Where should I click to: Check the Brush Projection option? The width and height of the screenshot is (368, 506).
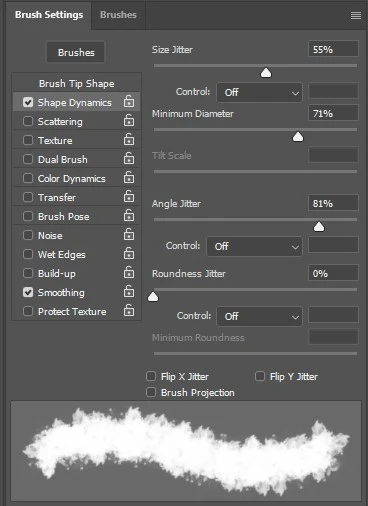point(151,392)
